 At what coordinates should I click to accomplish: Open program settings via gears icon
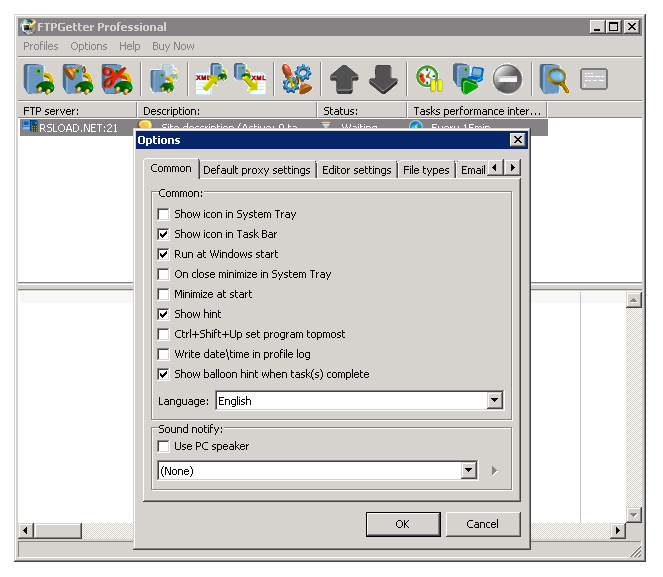point(297,79)
